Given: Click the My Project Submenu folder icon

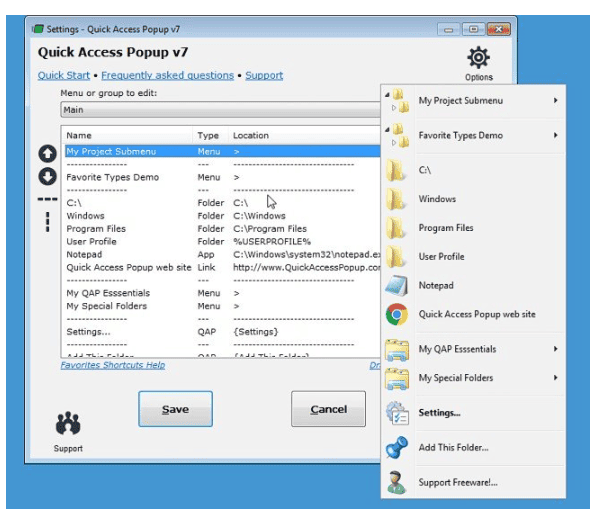Looking at the screenshot, I should (397, 101).
